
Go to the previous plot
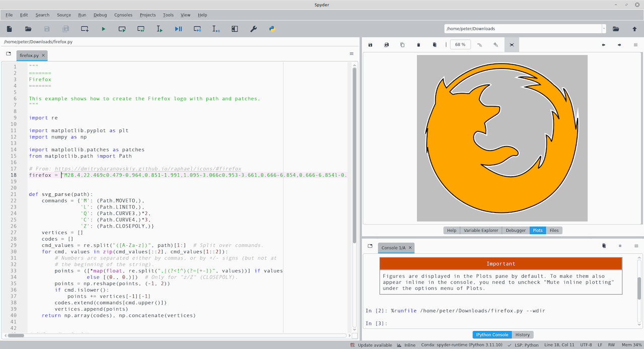coord(603,44)
